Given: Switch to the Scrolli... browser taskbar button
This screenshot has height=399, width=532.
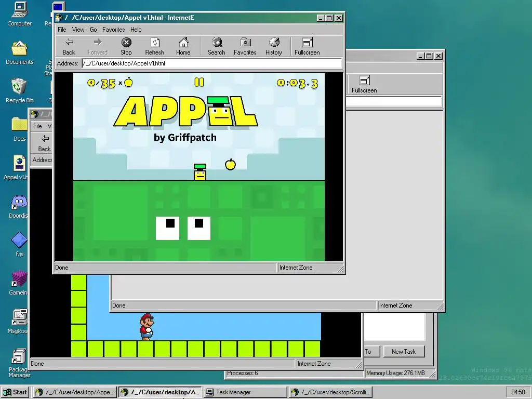Looking at the screenshot, I should pyautogui.click(x=331, y=392).
